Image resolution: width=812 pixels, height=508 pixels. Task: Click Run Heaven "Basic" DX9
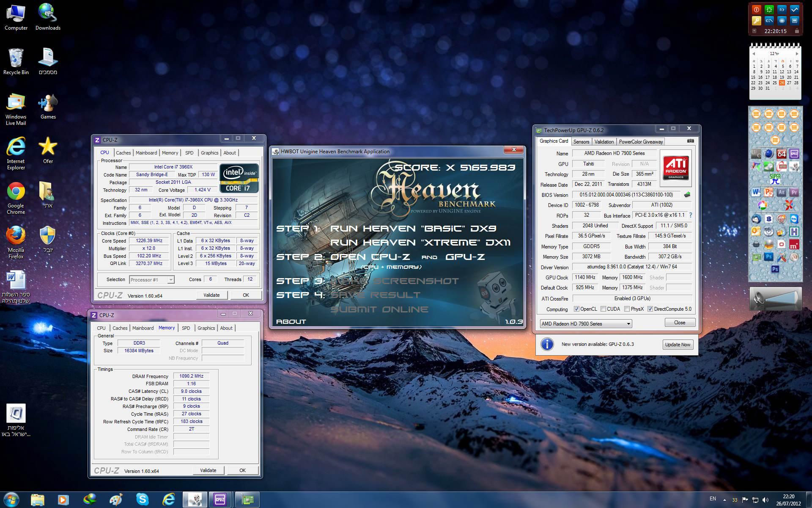coord(413,229)
